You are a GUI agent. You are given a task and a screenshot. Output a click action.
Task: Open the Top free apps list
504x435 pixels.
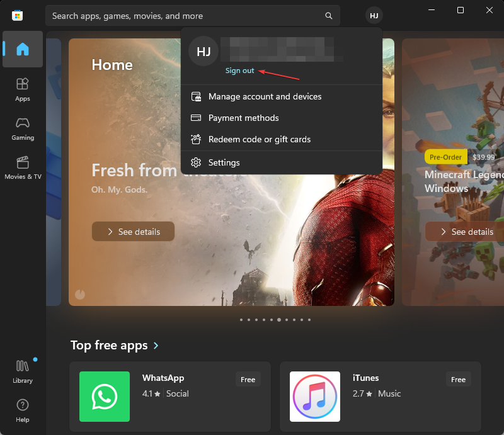pos(109,346)
